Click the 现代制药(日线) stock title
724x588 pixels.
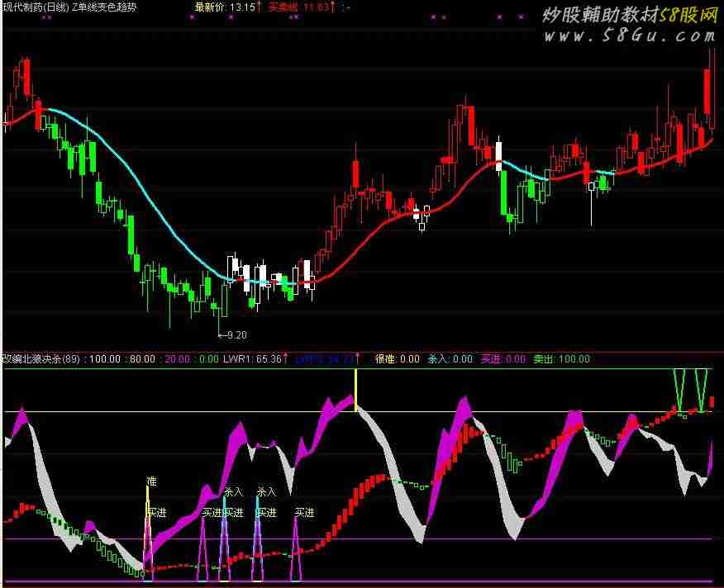[36, 7]
